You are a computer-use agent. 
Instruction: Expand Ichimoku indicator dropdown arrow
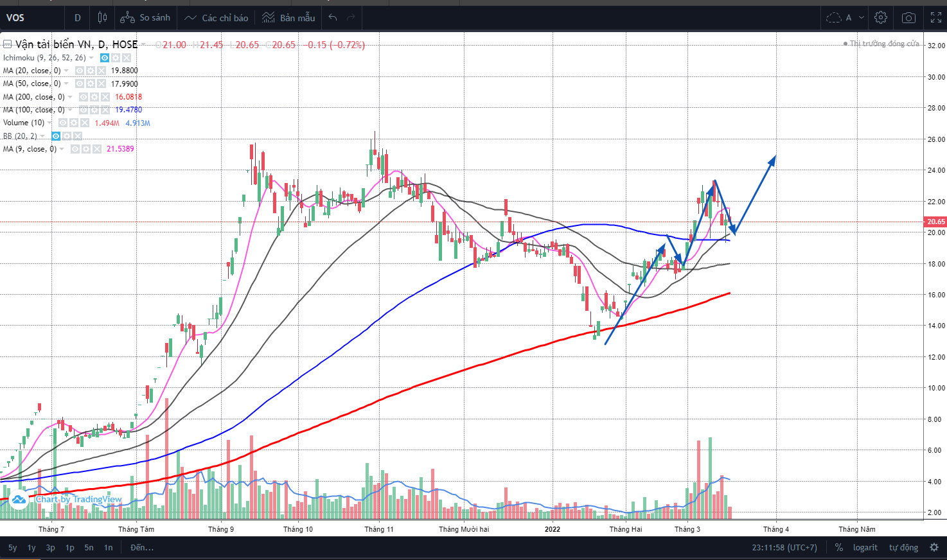(92, 58)
